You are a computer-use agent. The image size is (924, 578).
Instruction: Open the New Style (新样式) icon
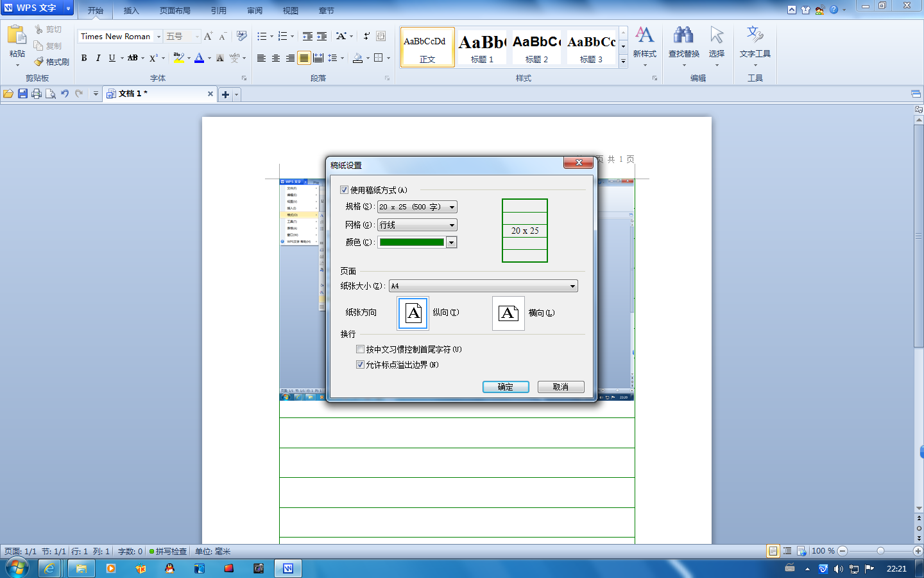click(644, 44)
